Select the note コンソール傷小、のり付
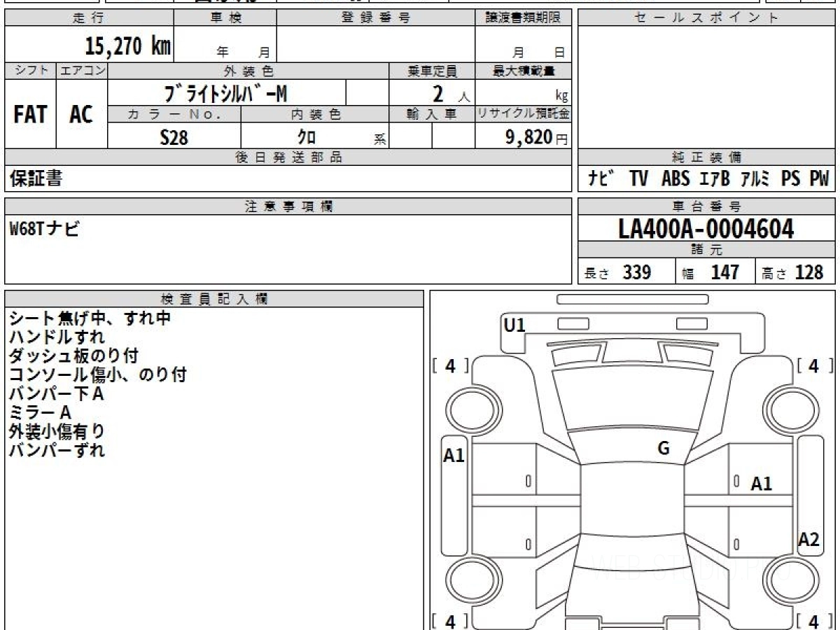840x630 pixels. (x=97, y=375)
